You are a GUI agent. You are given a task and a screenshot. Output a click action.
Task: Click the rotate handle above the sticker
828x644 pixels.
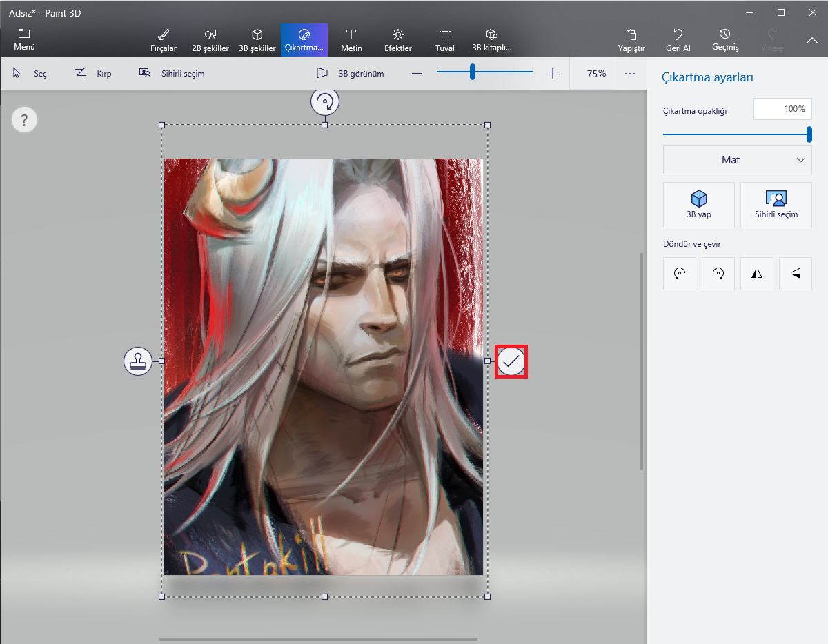click(325, 102)
